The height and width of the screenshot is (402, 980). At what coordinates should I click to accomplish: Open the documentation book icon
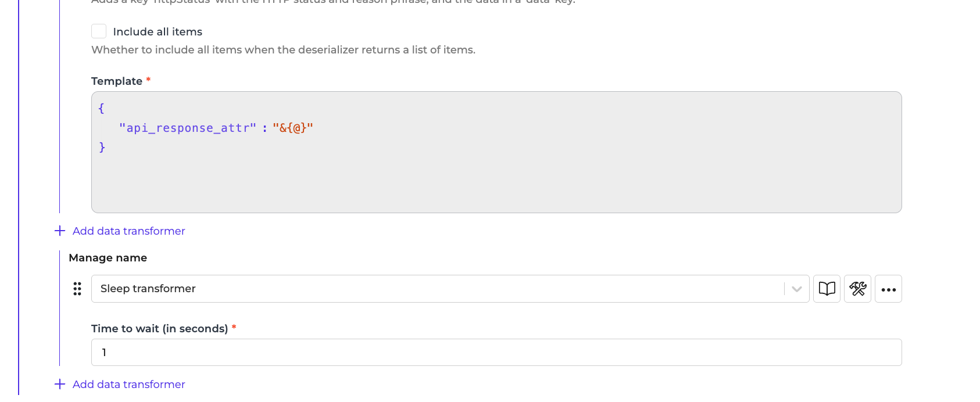827,289
